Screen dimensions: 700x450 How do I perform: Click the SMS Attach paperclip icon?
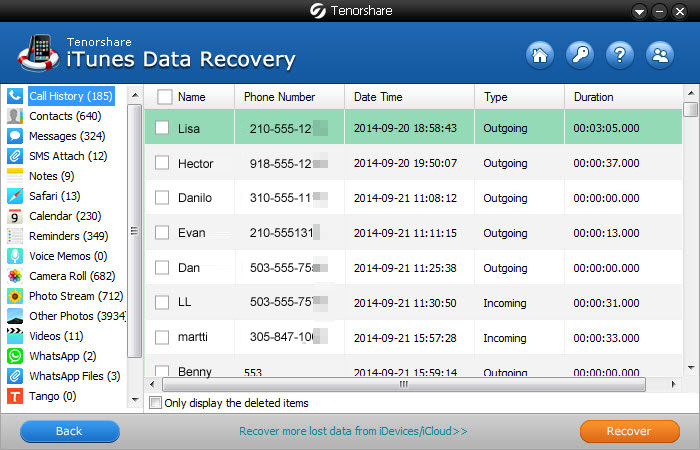point(15,156)
